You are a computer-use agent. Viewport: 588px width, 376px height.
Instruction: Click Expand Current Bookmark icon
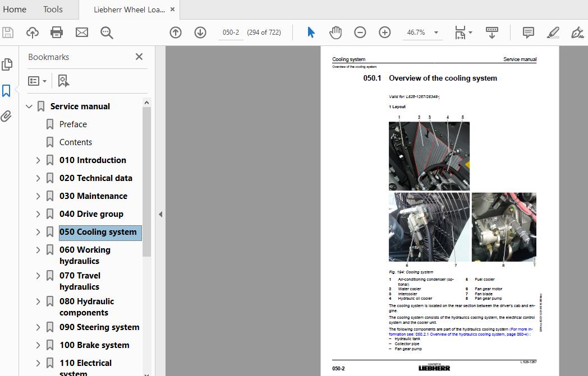click(63, 81)
